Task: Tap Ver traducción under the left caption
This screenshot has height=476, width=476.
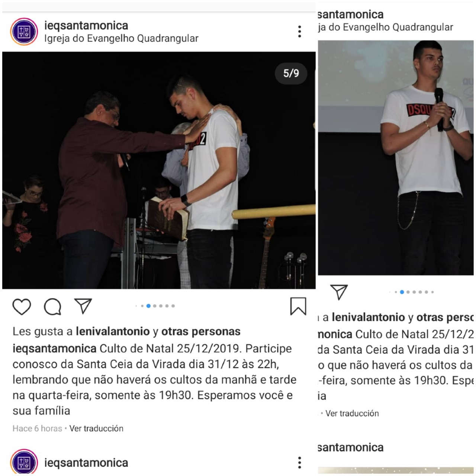Action: (96, 428)
